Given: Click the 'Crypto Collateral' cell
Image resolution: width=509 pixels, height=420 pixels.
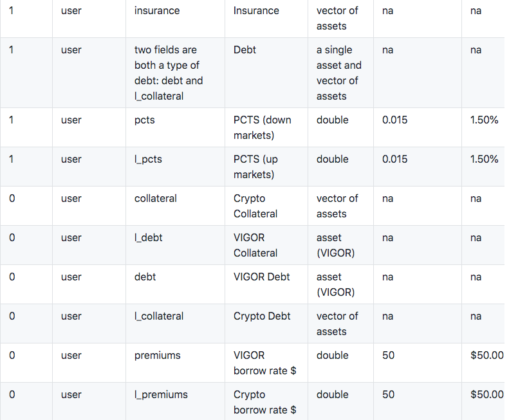Looking at the screenshot, I should 255,206.
